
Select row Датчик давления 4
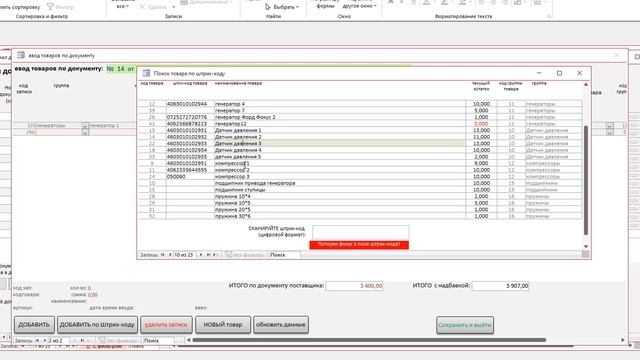click(360, 150)
